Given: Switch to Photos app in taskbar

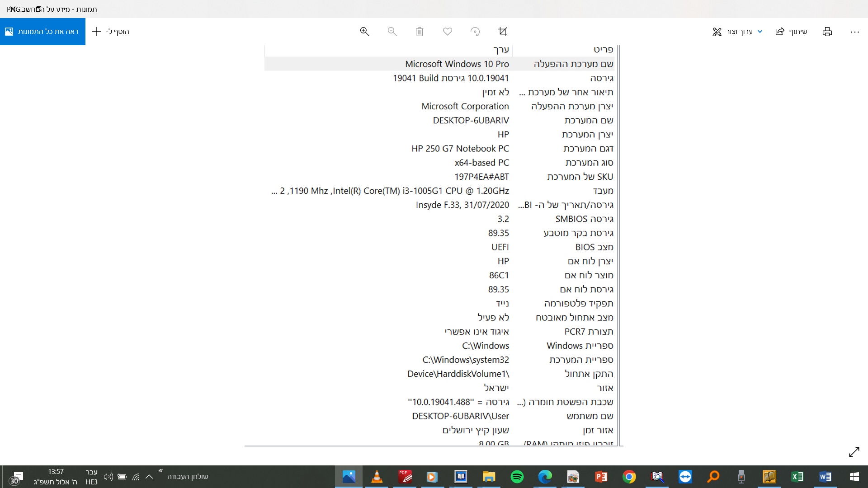Looking at the screenshot, I should [349, 477].
